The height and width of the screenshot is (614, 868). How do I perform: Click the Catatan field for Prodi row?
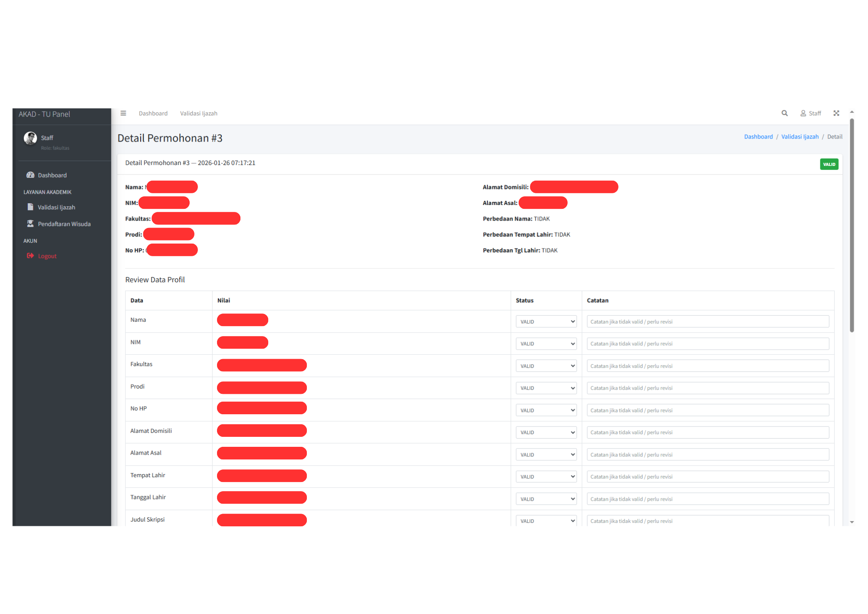(707, 388)
